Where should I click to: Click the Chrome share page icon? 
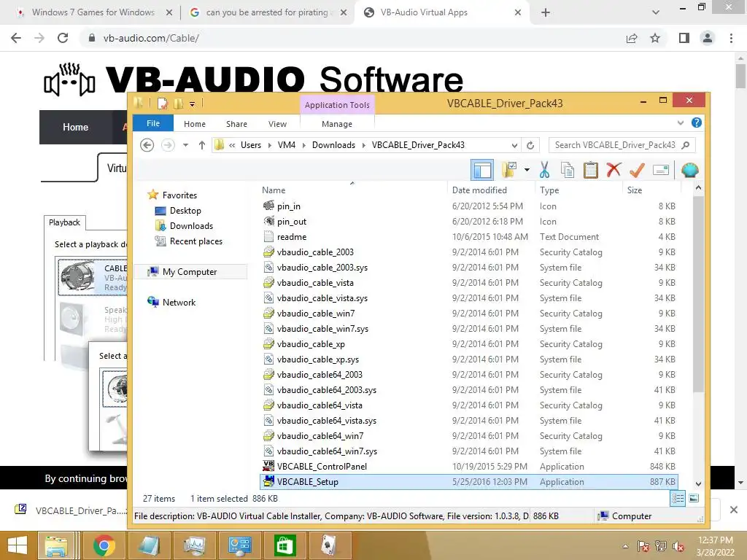632,38
